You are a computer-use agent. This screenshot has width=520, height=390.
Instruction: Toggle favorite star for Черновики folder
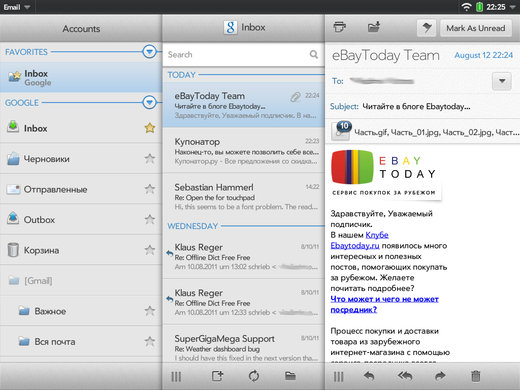pyautogui.click(x=150, y=159)
